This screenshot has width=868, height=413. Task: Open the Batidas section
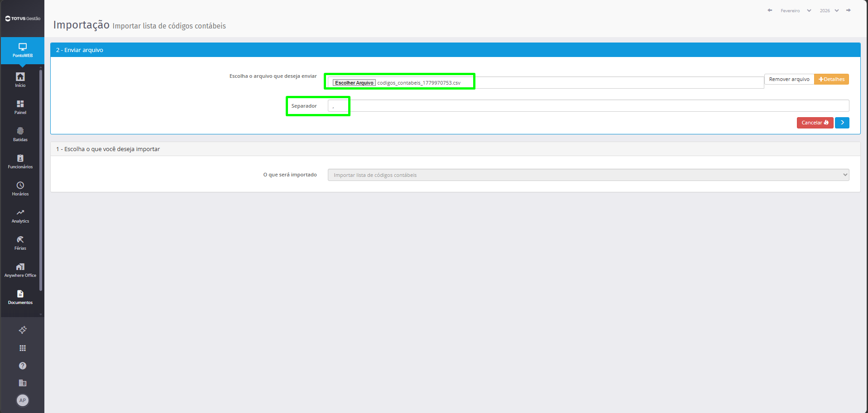click(x=20, y=134)
